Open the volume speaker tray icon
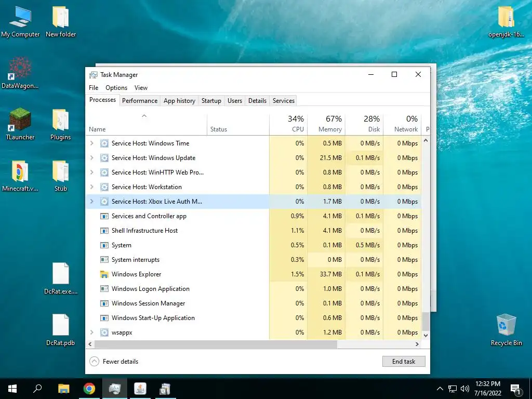This screenshot has width=532, height=399. coord(465,389)
